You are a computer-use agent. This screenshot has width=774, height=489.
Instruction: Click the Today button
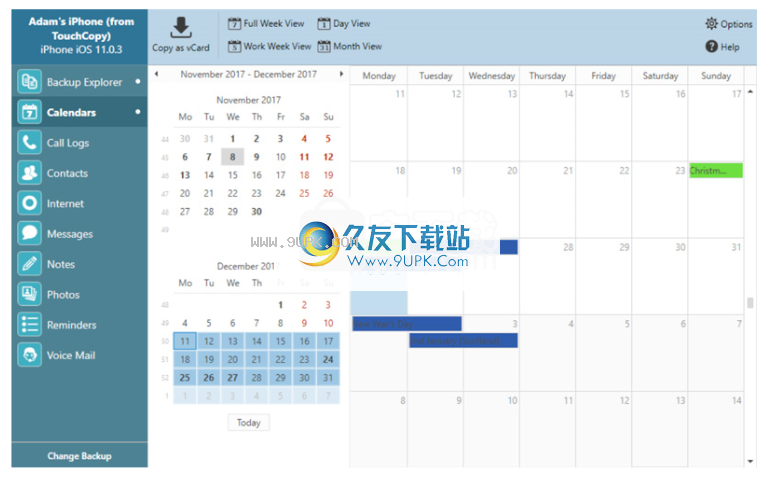click(249, 422)
